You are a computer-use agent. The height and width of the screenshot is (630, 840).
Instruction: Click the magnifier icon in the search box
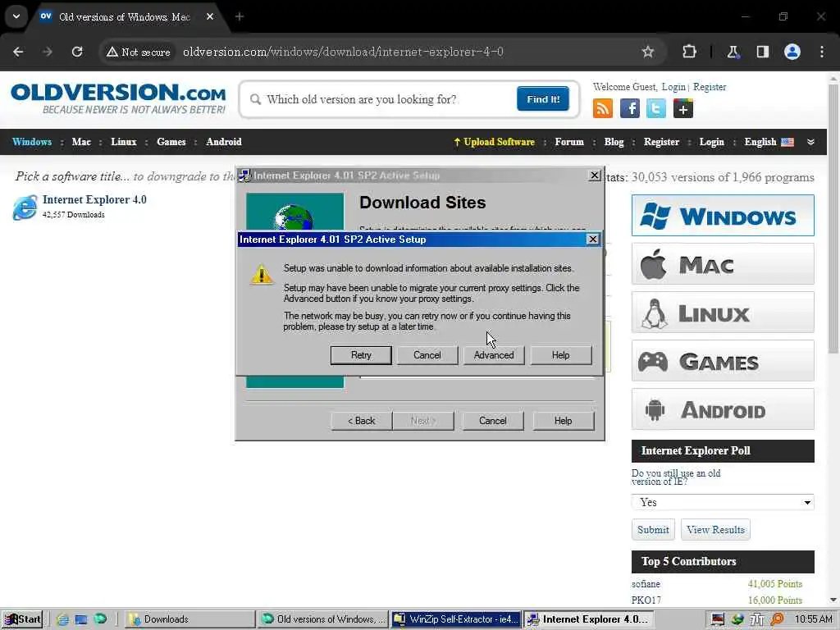pyautogui.click(x=256, y=99)
